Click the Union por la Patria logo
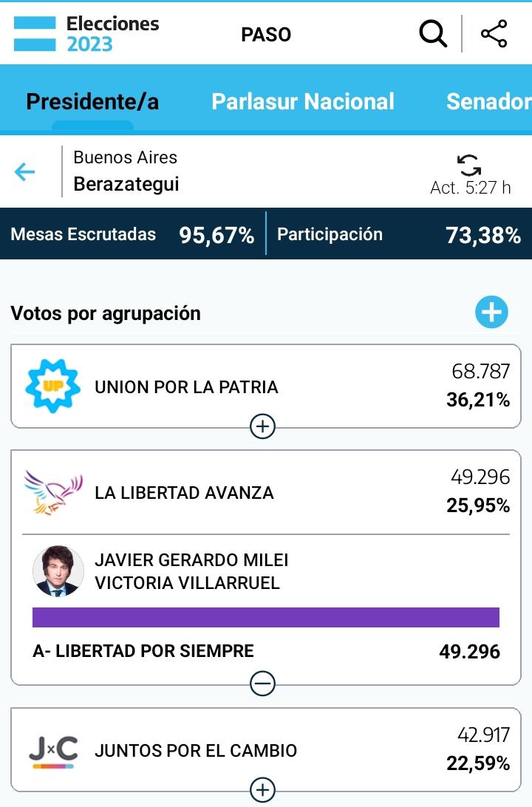This screenshot has width=532, height=807. click(52, 387)
